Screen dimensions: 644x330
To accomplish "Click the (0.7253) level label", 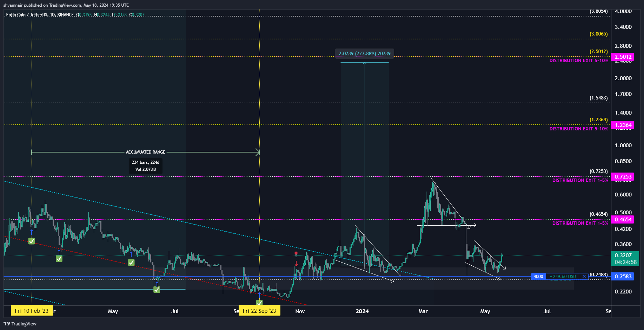I will click(x=598, y=172).
